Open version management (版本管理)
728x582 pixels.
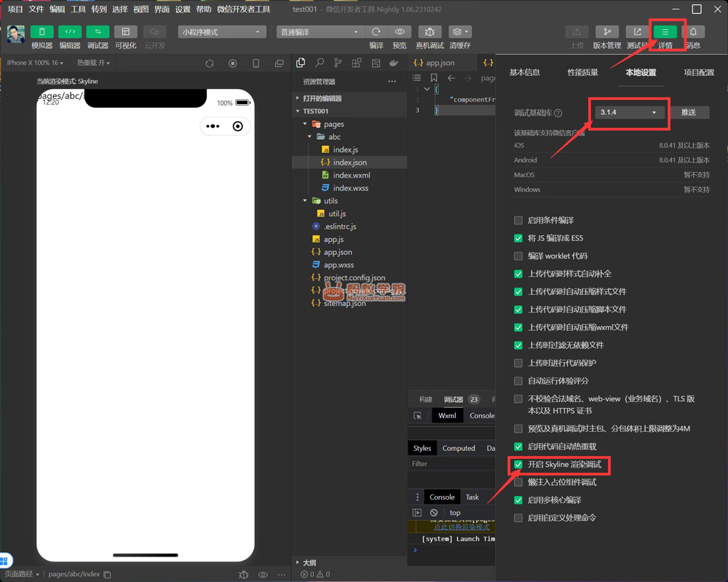[x=607, y=31]
